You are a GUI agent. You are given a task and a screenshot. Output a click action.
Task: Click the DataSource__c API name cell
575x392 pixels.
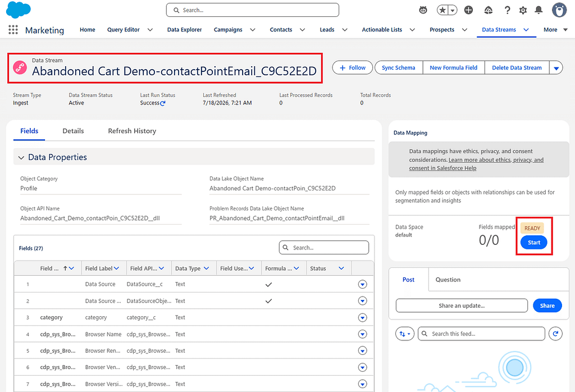click(144, 284)
